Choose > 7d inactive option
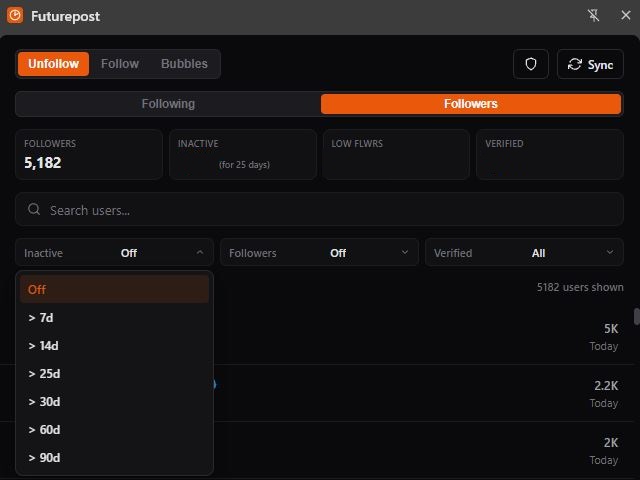 point(114,318)
